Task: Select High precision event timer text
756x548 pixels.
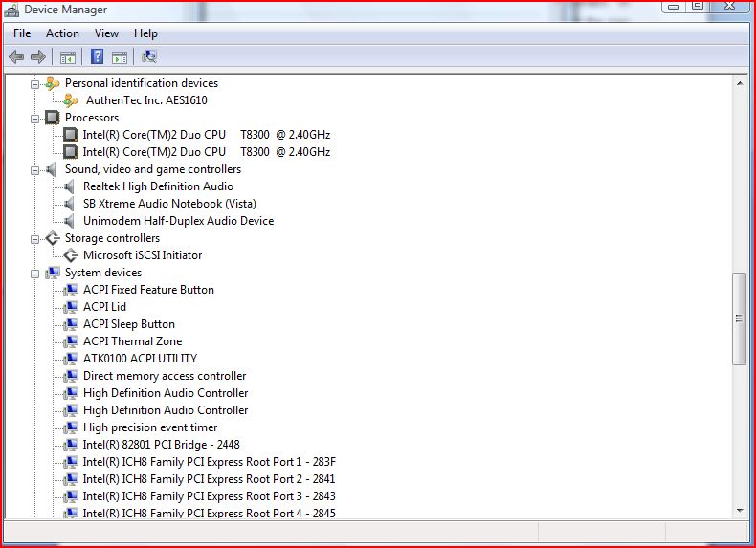Action: (150, 427)
